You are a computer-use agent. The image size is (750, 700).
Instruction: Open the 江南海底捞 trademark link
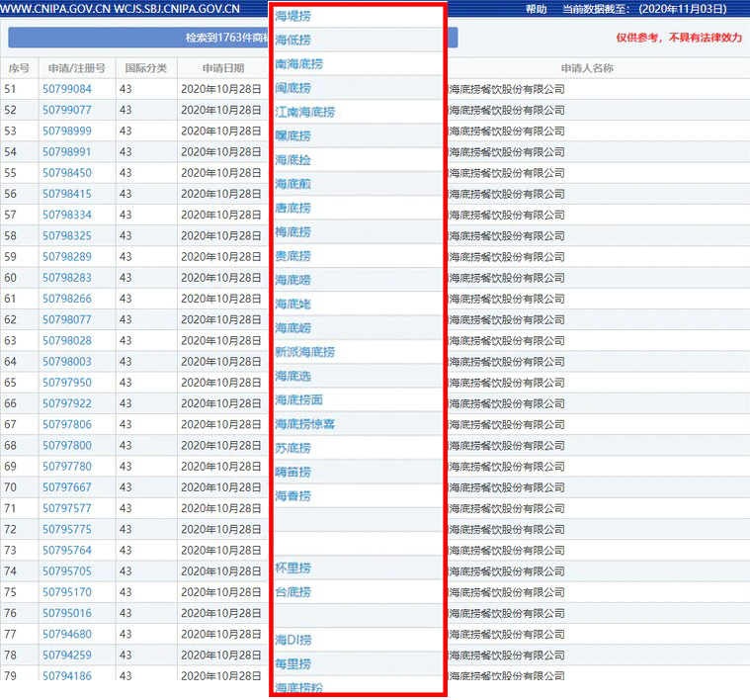pos(304,113)
